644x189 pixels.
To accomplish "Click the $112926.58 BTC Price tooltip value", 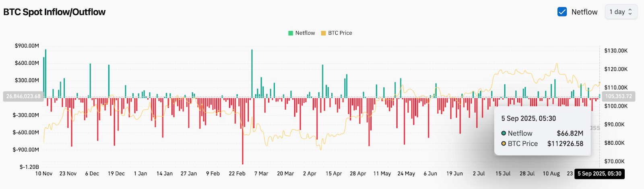I will [565, 143].
